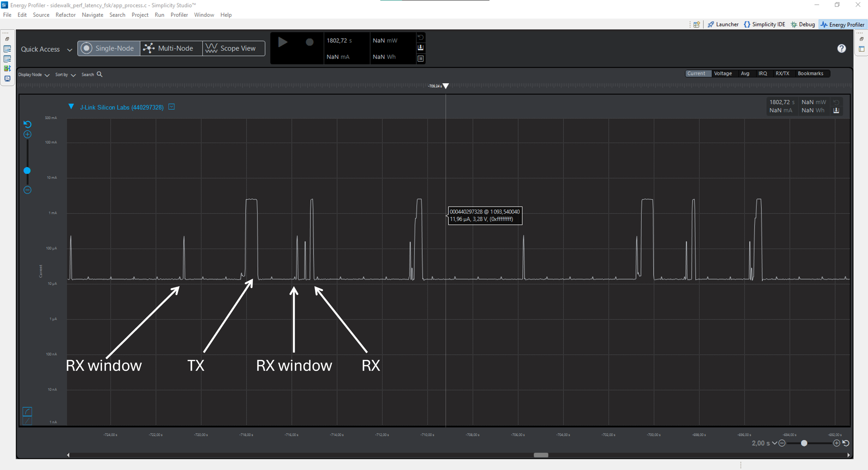Collapse the J-Link Silicon Labs node
The height and width of the screenshot is (470, 868).
point(71,107)
